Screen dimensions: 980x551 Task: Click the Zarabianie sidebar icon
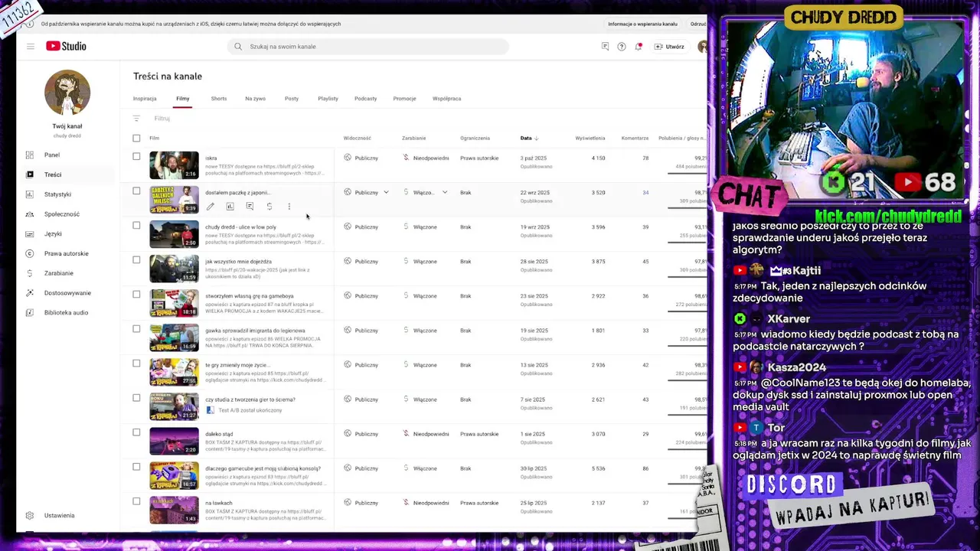(x=30, y=273)
